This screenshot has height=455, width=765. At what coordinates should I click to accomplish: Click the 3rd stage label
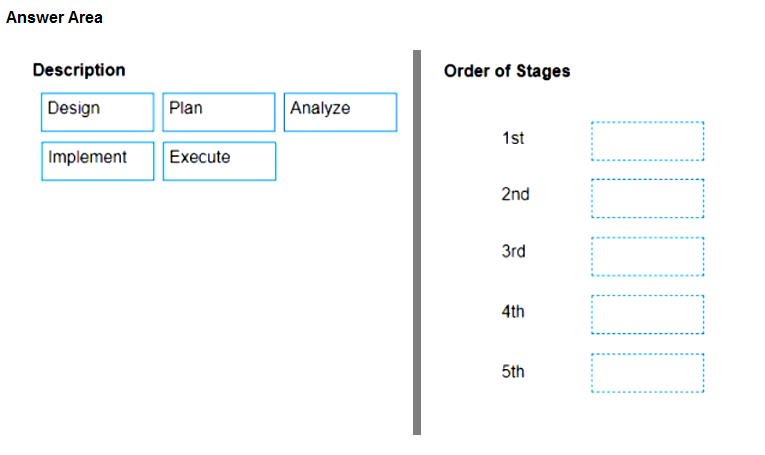513,251
